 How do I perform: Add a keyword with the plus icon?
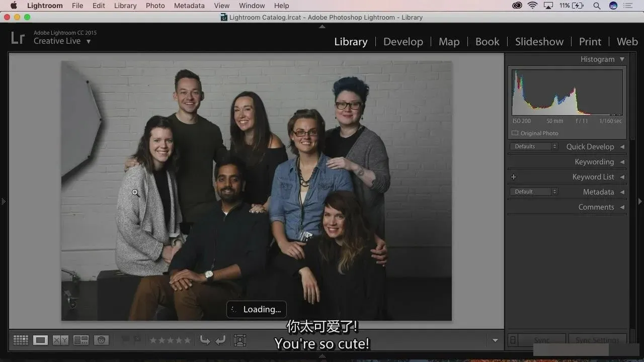click(514, 177)
